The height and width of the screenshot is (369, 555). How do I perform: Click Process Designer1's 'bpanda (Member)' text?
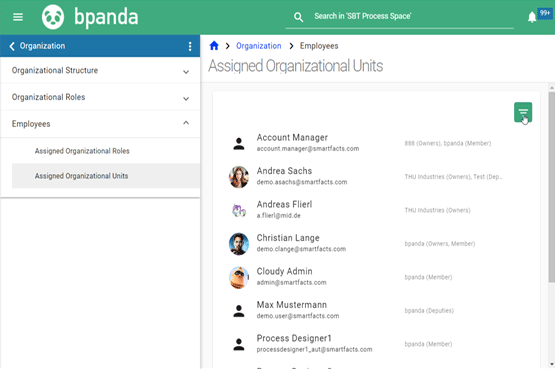point(428,344)
